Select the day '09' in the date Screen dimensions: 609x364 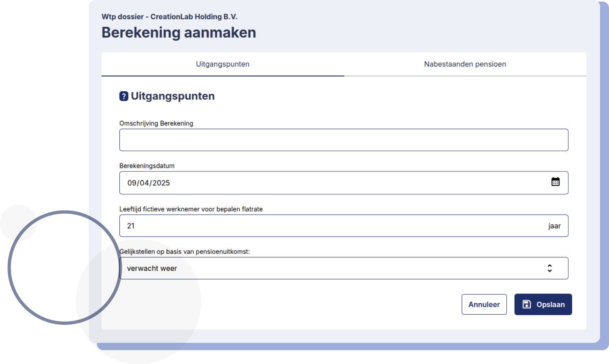click(132, 183)
